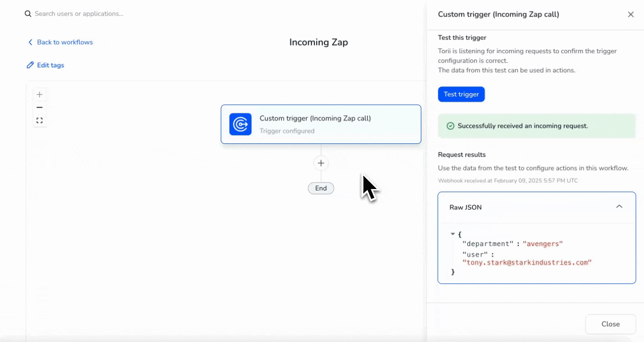Click the Webhook received timestamp text
Viewport: 644px width, 342px height.
508,180
